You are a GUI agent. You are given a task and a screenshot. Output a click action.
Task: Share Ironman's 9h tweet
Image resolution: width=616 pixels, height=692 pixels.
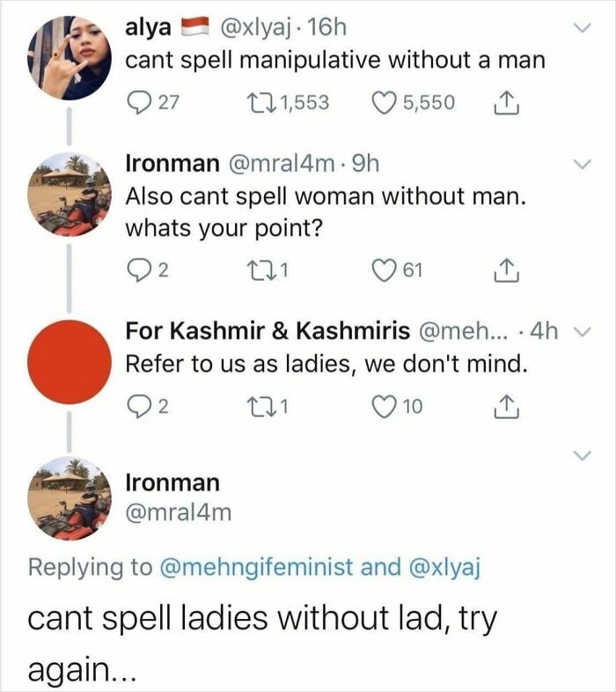coord(506,270)
